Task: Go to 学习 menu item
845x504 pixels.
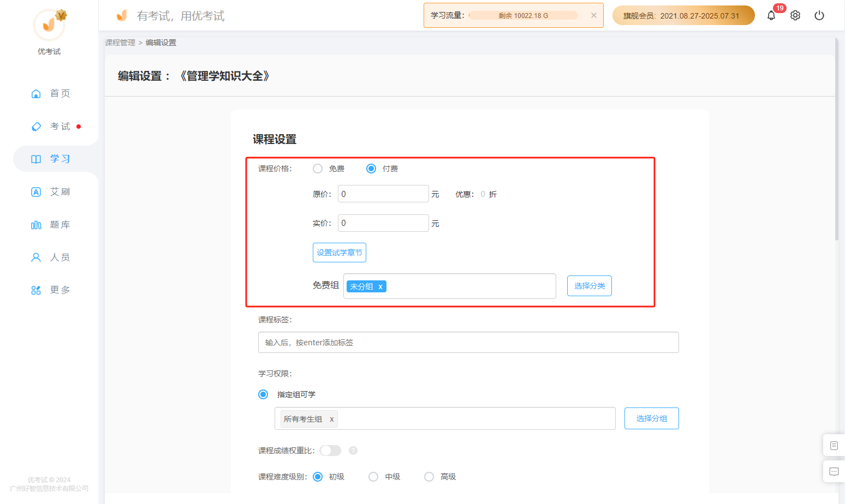Action: [x=60, y=159]
